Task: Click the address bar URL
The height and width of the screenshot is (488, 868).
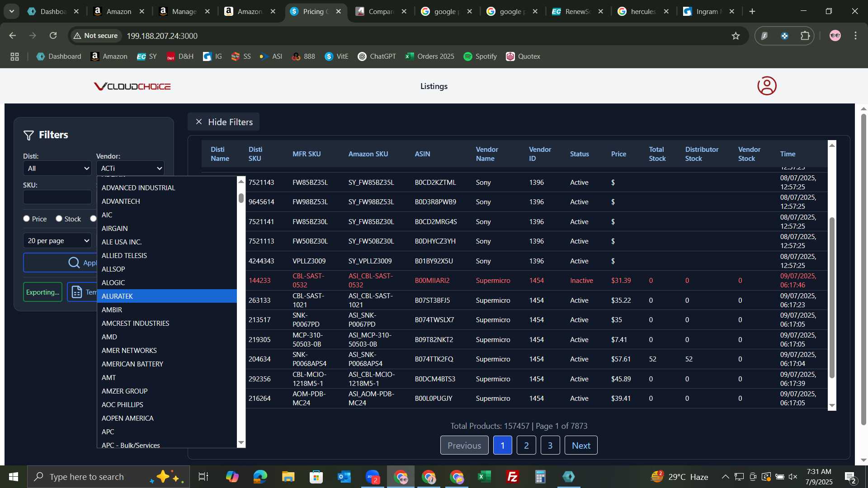Action: (162, 36)
